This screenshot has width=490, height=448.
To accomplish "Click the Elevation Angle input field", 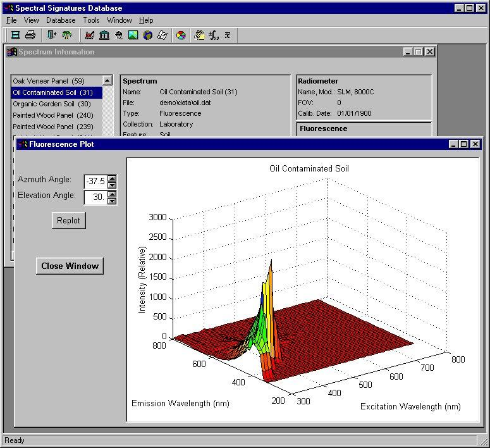I will click(95, 197).
